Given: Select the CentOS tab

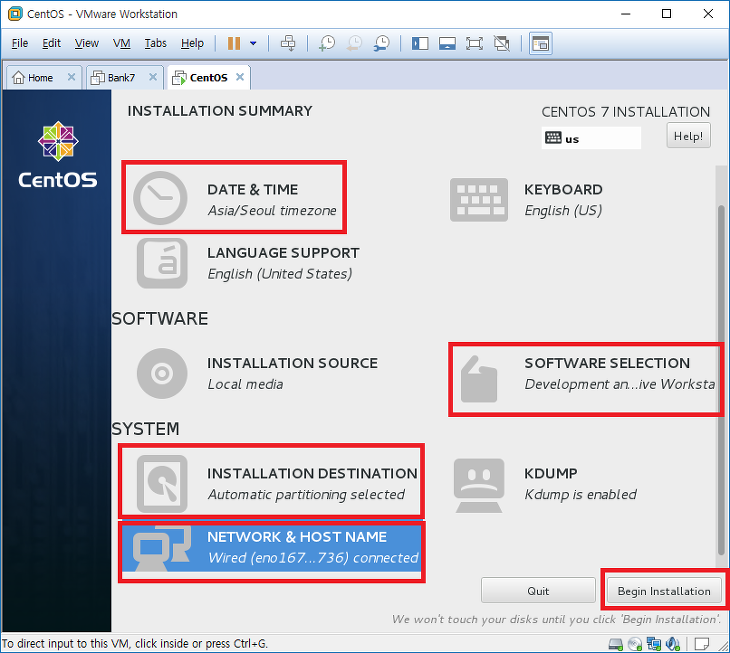Looking at the screenshot, I should (208, 78).
